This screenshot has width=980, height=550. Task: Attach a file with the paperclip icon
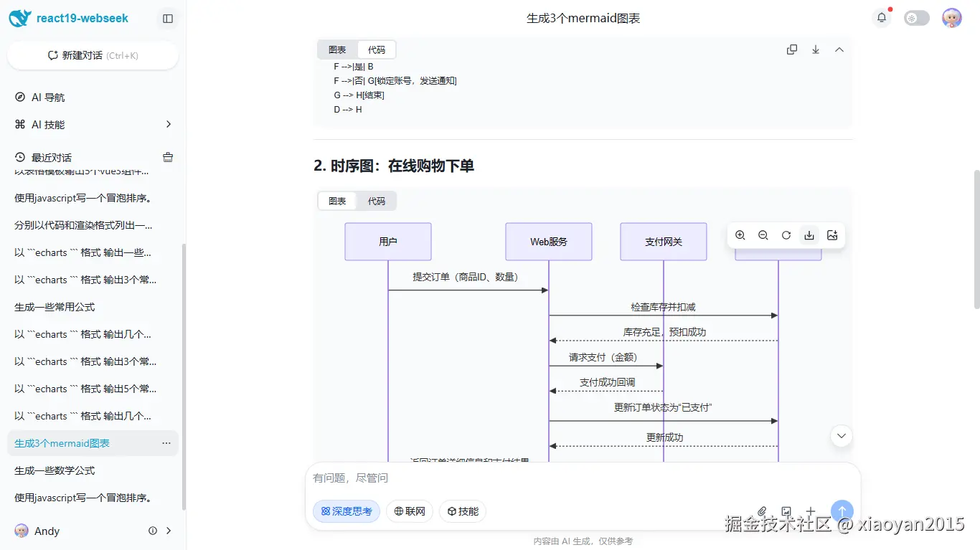(763, 511)
